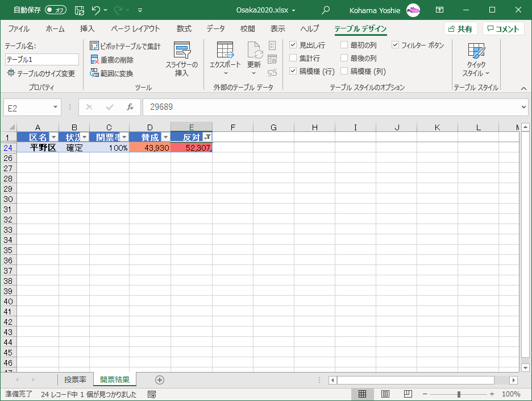Open the ファイル tab
532x401 pixels.
click(19, 29)
